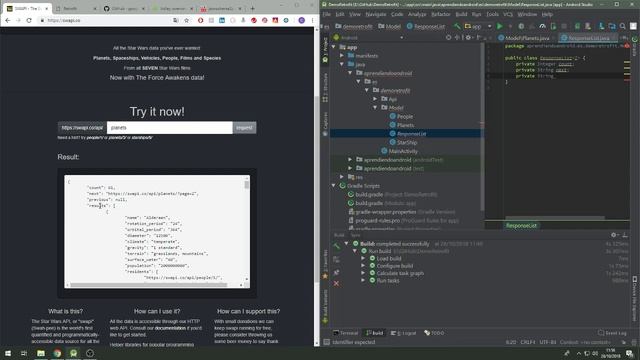640x360 pixels.
Task: Click the Search Everywhere magnifier icon
Action: [x=622, y=26]
